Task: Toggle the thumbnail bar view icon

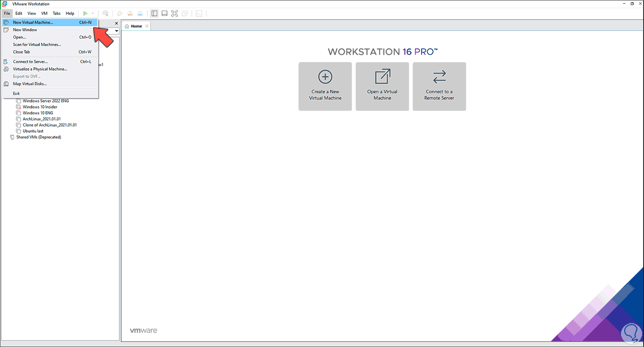Action: click(164, 13)
